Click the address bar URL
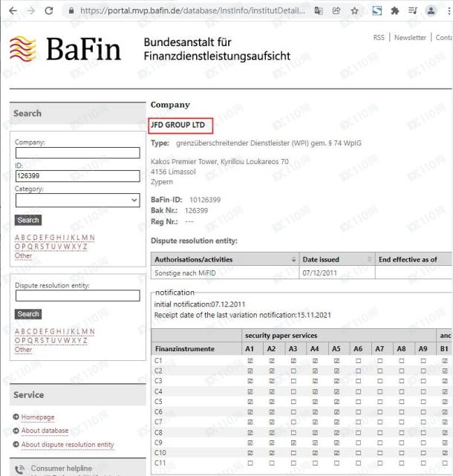This screenshot has height=476, width=453. (x=193, y=11)
